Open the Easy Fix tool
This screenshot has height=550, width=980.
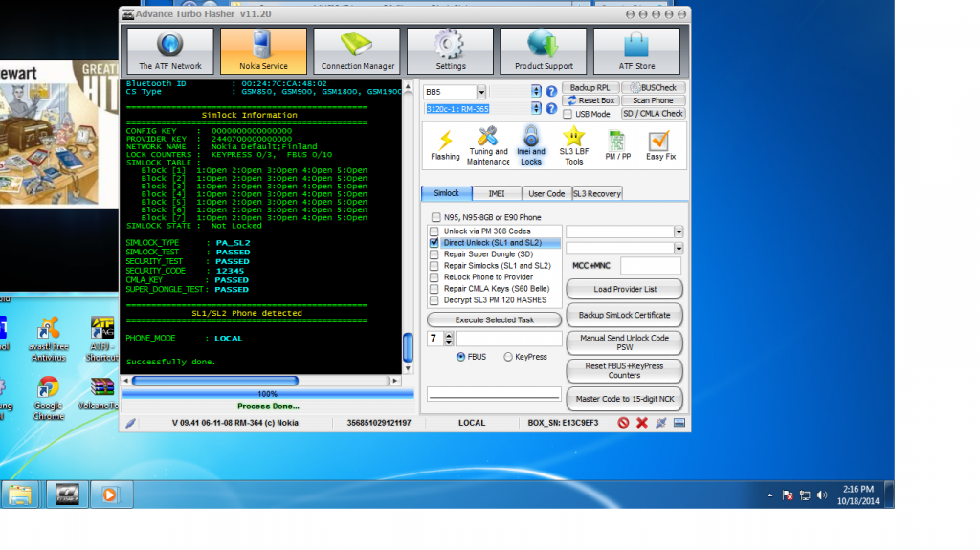click(660, 143)
